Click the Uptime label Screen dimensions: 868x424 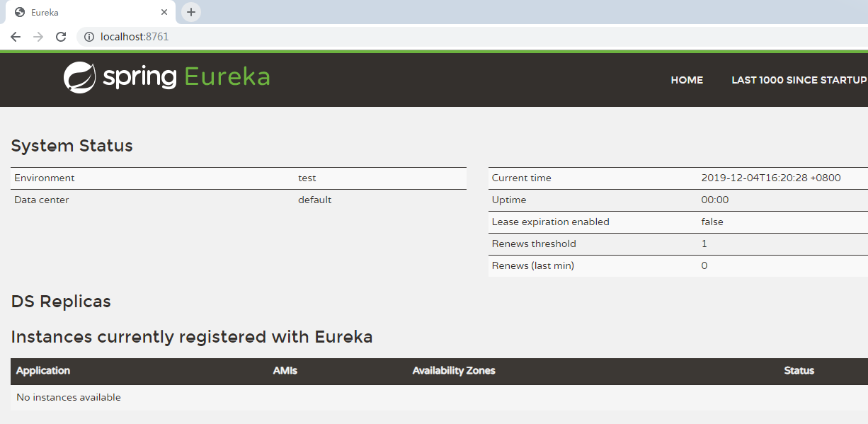click(x=509, y=200)
